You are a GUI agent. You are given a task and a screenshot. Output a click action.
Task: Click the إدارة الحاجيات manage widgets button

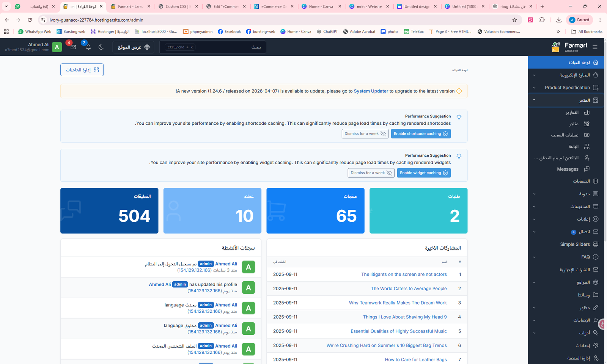tap(82, 70)
